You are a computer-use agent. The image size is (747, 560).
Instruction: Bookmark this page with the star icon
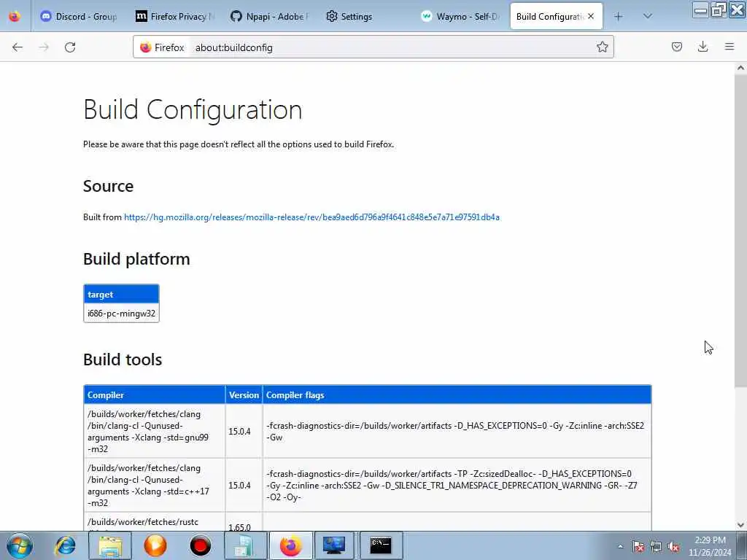[x=602, y=47]
